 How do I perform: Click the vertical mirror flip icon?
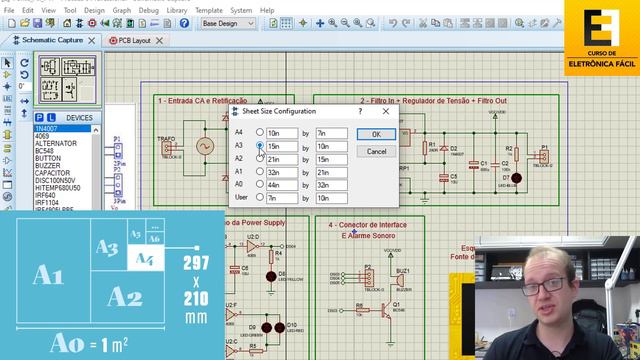click(x=24, y=113)
